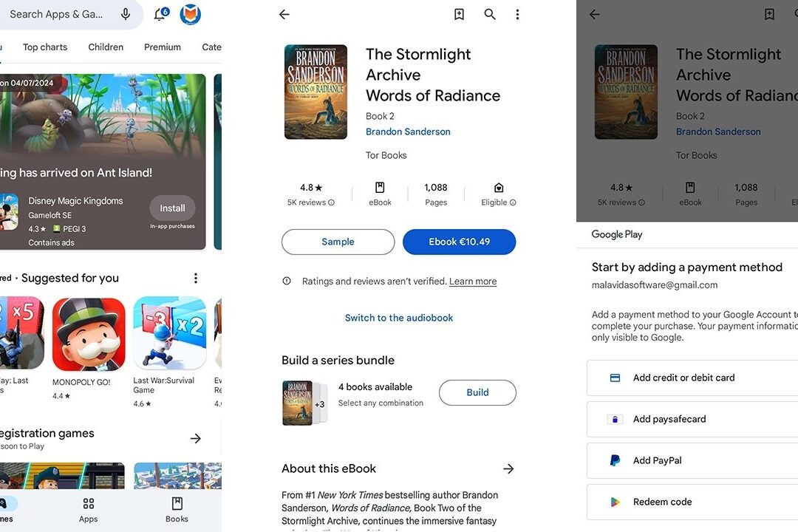Tap the PayPal logo icon

pos(615,460)
